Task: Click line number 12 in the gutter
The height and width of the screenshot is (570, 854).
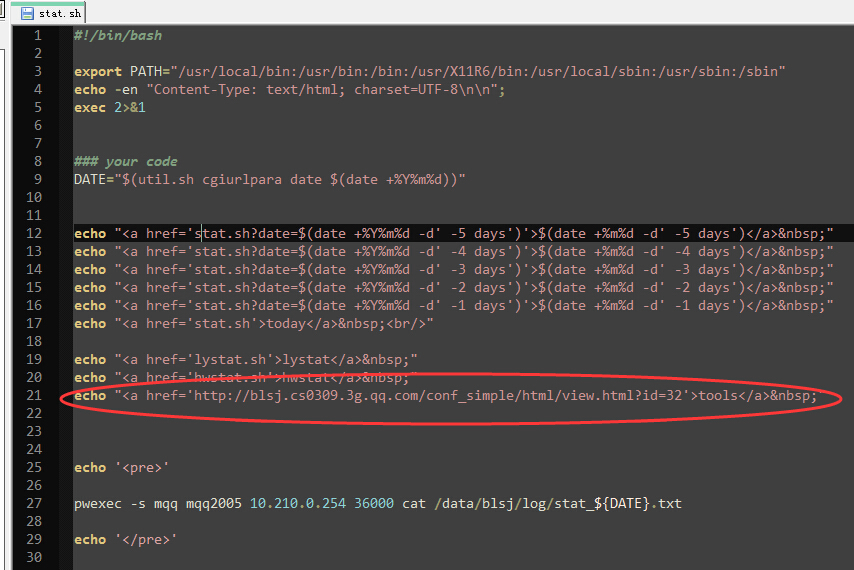Action: (x=34, y=233)
